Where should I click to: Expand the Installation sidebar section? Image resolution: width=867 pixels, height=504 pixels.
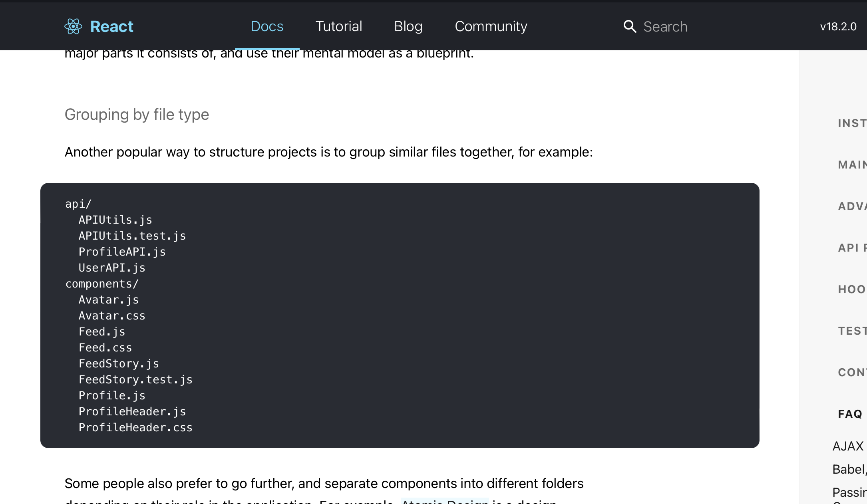click(852, 123)
